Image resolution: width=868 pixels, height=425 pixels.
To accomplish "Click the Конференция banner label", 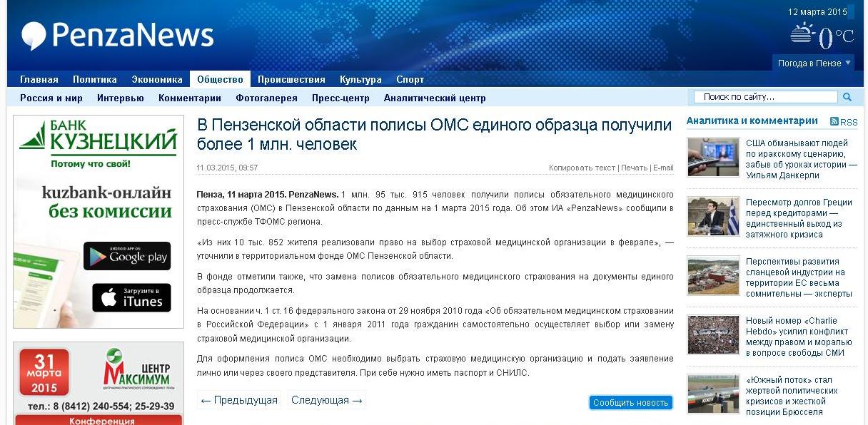I will click(x=102, y=421).
